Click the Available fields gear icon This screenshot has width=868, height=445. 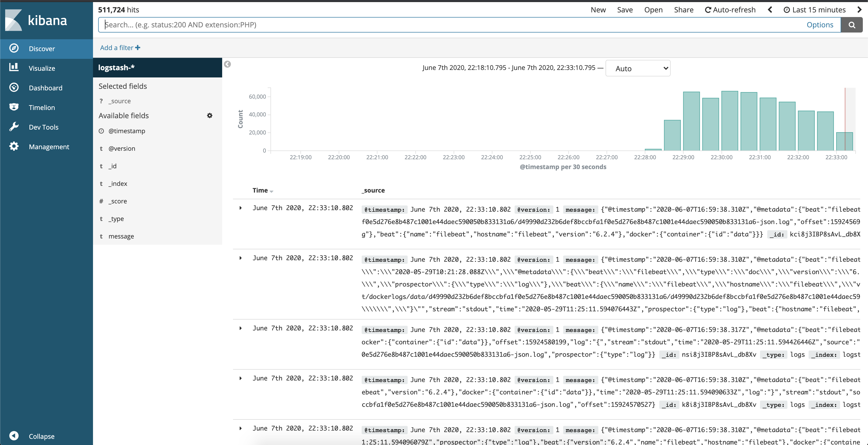click(x=210, y=115)
